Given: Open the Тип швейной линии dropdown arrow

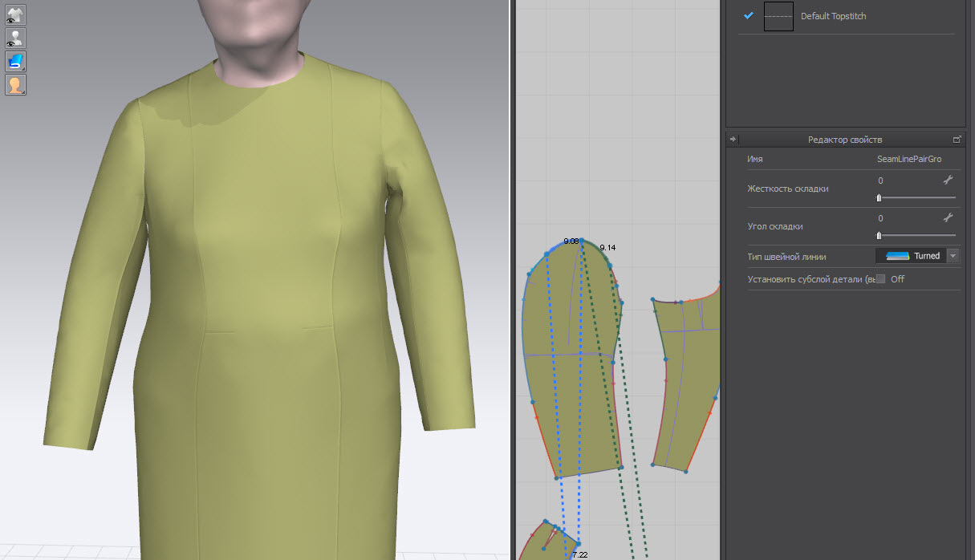Looking at the screenshot, I should coord(953,256).
